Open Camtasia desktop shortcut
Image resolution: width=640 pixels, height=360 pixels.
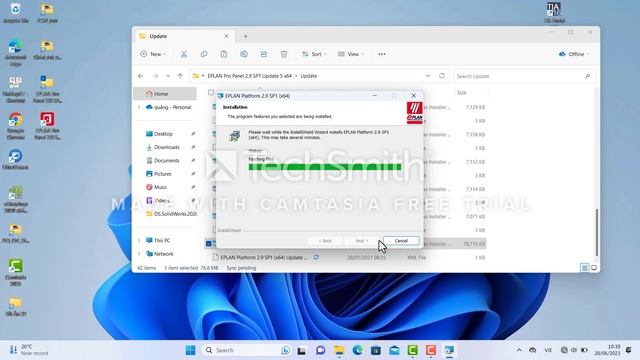click(16, 272)
